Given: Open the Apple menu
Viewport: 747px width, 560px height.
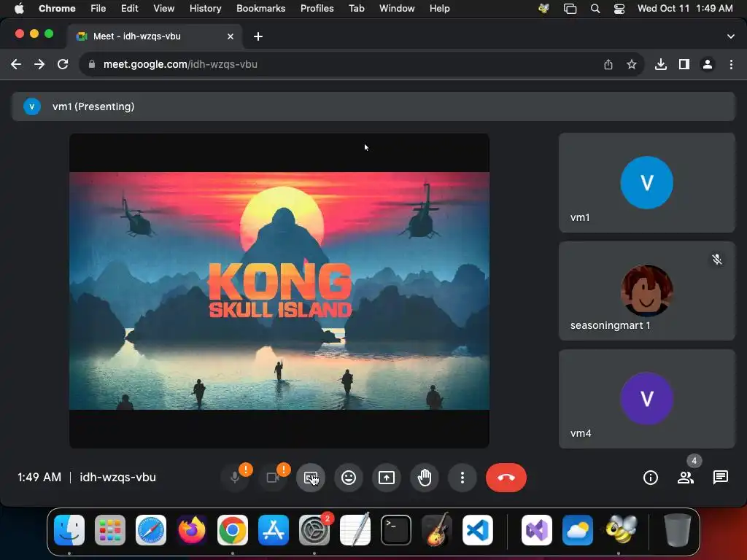Looking at the screenshot, I should click(x=19, y=9).
